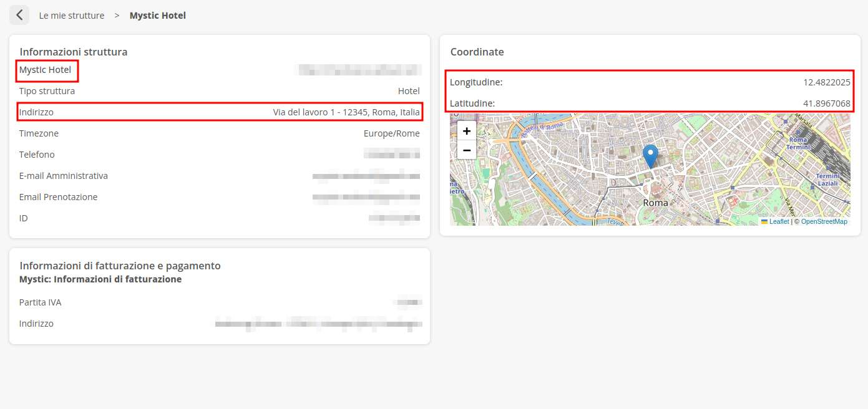Image resolution: width=868 pixels, height=409 pixels.
Task: Open the OpenStreetMap attribution link
Action: pos(824,221)
